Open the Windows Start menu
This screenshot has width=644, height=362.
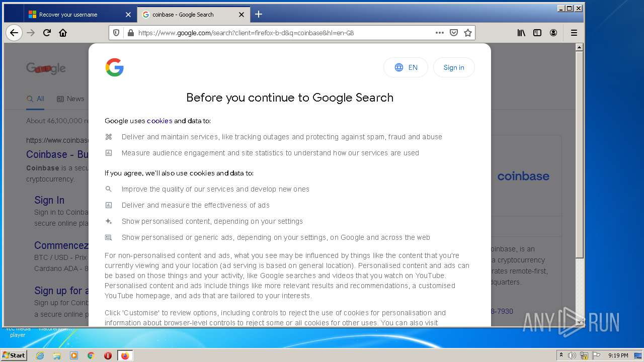point(14,355)
